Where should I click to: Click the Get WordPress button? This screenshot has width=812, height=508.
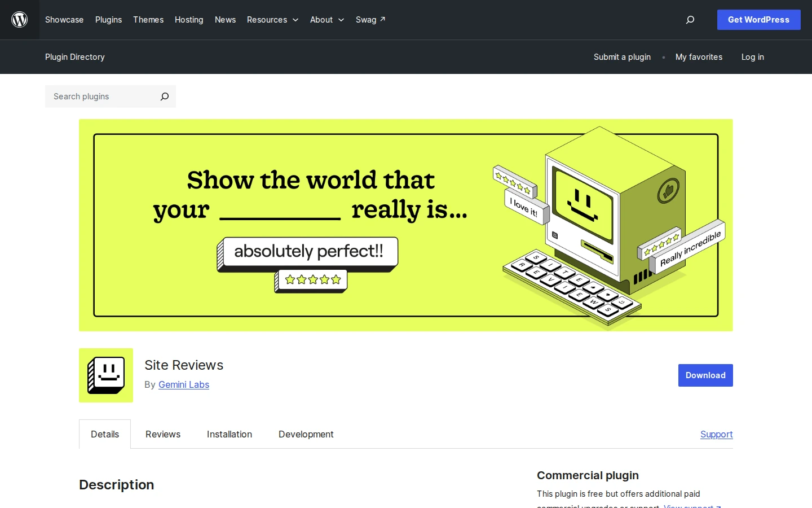758,20
